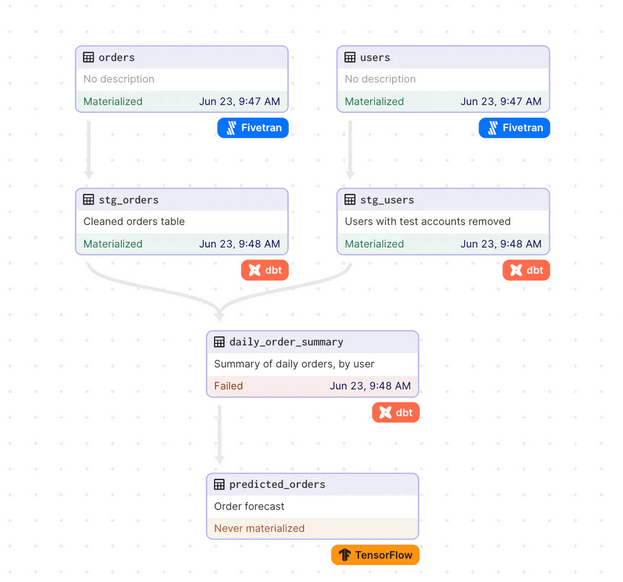This screenshot has height=582, width=623.
Task: Click the table icon beside stg_orders
Action: point(88,200)
